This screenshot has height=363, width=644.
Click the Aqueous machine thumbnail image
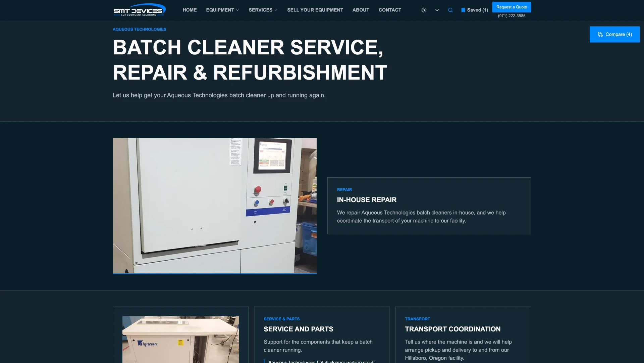coord(181,339)
